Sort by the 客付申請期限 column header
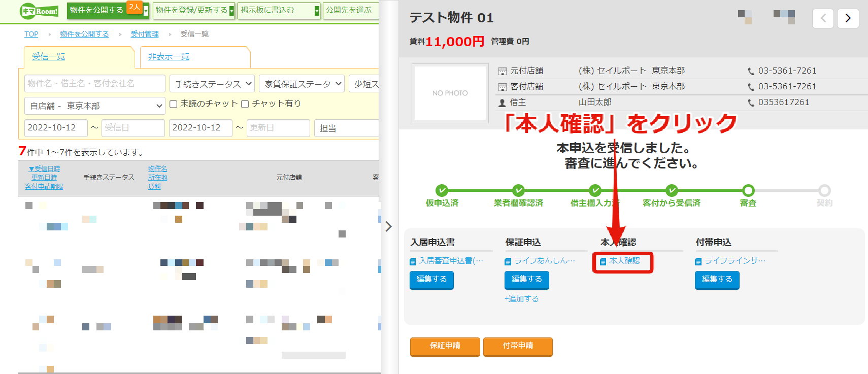Viewport: 868px width, 374px height. pyautogui.click(x=44, y=187)
